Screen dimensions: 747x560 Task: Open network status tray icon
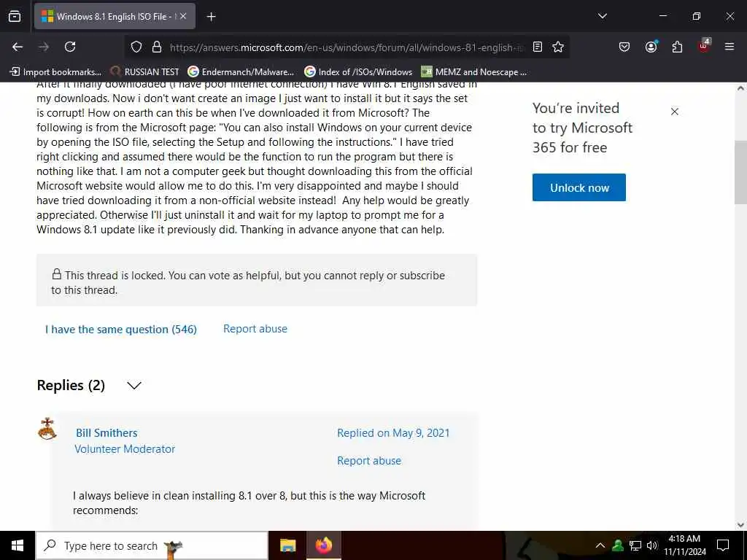pyautogui.click(x=635, y=545)
